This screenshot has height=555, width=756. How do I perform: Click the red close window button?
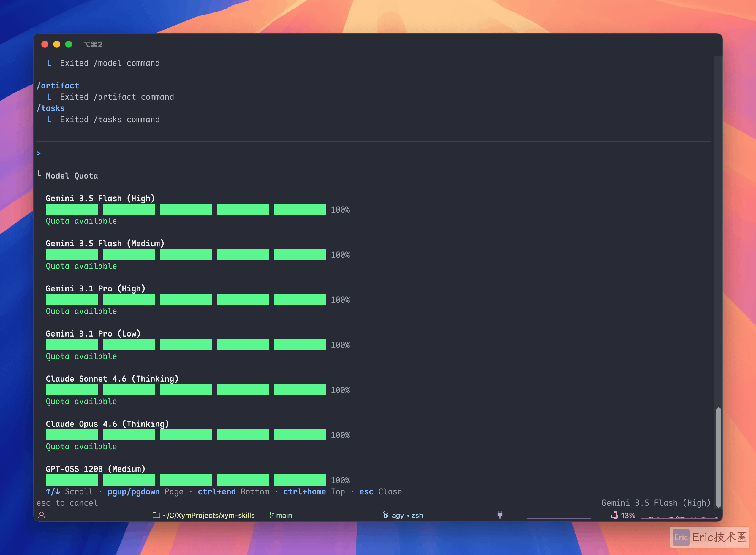[45, 44]
